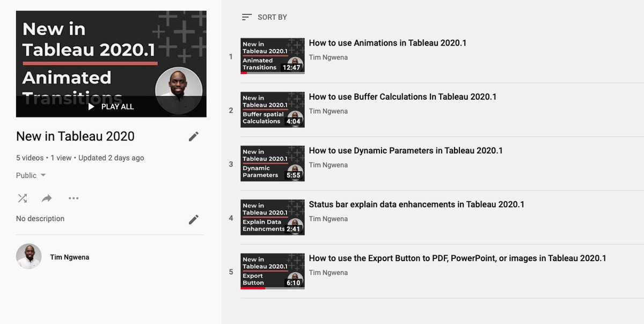Open Public privacy dropdown
This screenshot has width=644, height=324.
click(x=31, y=175)
